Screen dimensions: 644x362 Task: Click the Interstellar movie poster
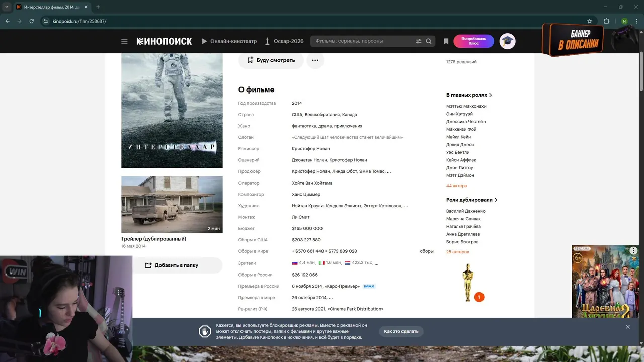point(172,111)
